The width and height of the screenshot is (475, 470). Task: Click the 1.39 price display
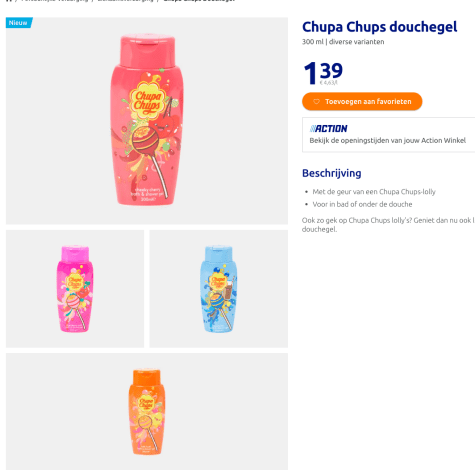(x=323, y=72)
